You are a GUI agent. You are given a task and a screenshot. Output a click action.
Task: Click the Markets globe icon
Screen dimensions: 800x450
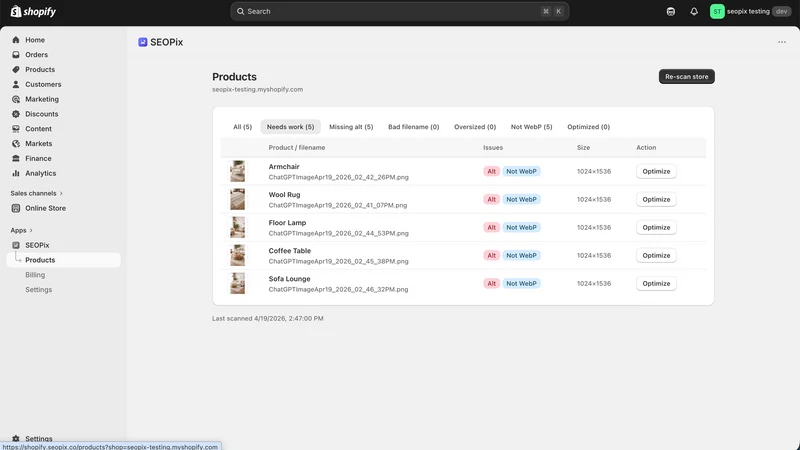(x=16, y=143)
